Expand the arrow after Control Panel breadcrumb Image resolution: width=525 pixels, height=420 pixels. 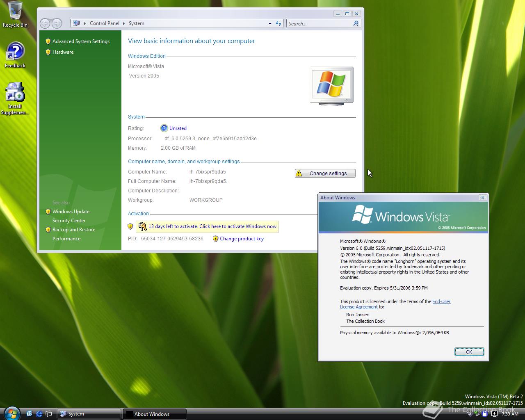click(124, 23)
